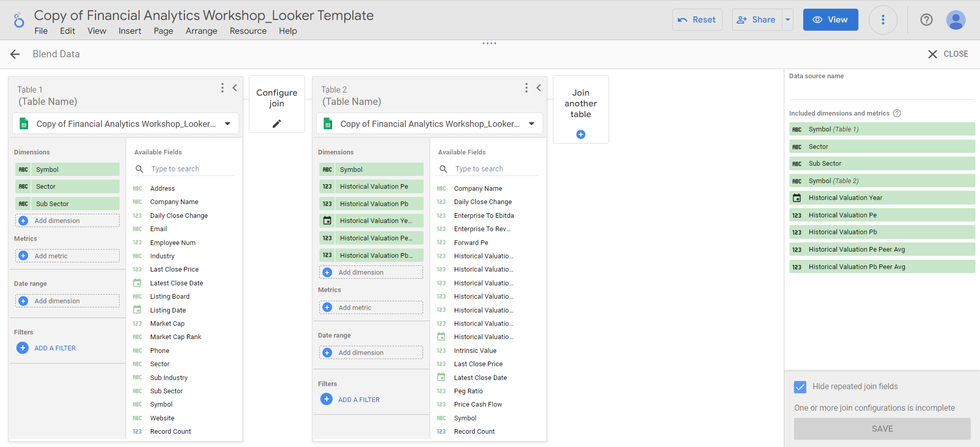Click the drag handle dots below the menu bar
This screenshot has width=980, height=447.
(x=489, y=43)
